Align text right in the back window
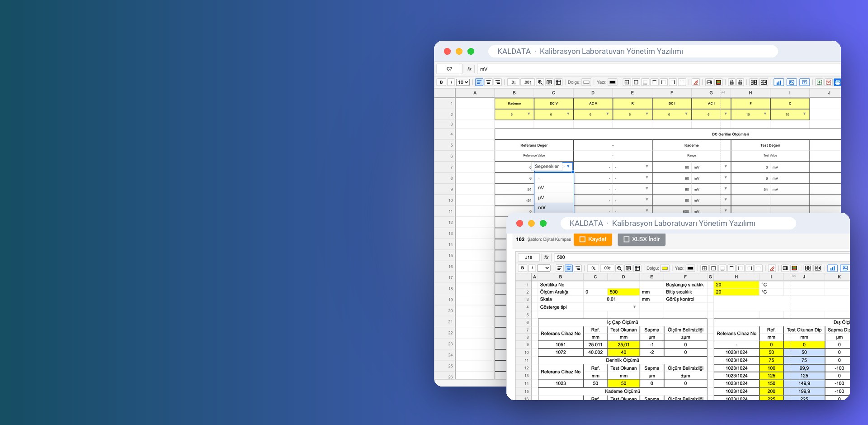The image size is (868, 425). coord(498,82)
